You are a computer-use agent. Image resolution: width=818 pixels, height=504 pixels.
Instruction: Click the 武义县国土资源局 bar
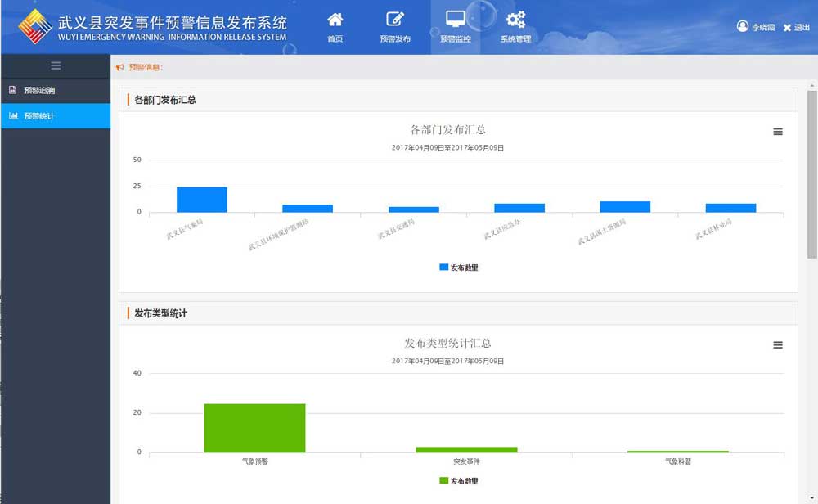(x=625, y=207)
